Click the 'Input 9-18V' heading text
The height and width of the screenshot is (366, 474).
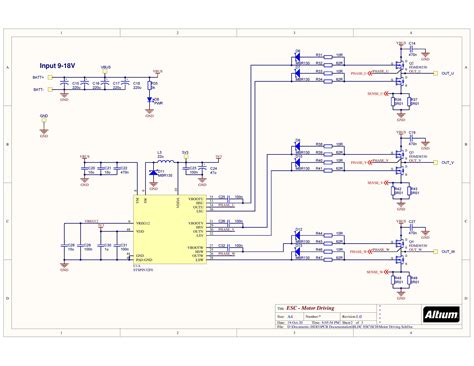57,66
